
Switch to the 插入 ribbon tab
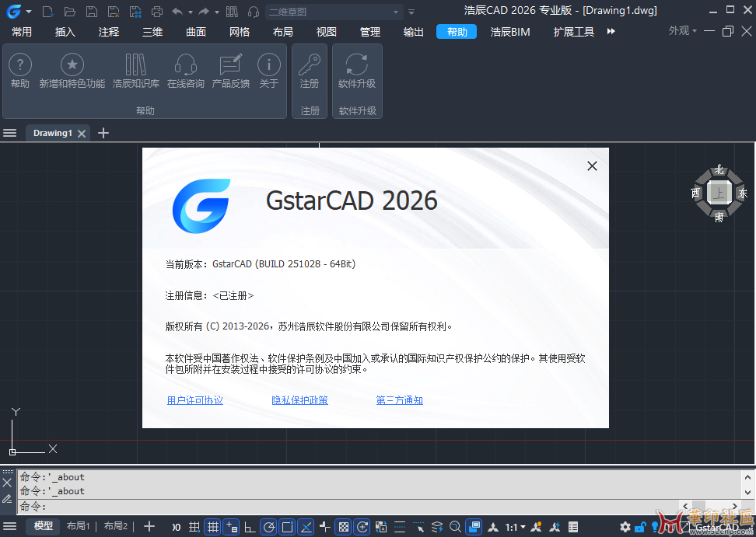pos(65,32)
